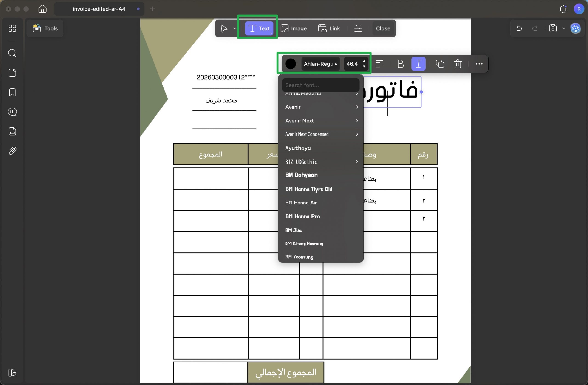The height and width of the screenshot is (385, 588).
Task: Open more options ellipsis menu
Action: pyautogui.click(x=479, y=64)
